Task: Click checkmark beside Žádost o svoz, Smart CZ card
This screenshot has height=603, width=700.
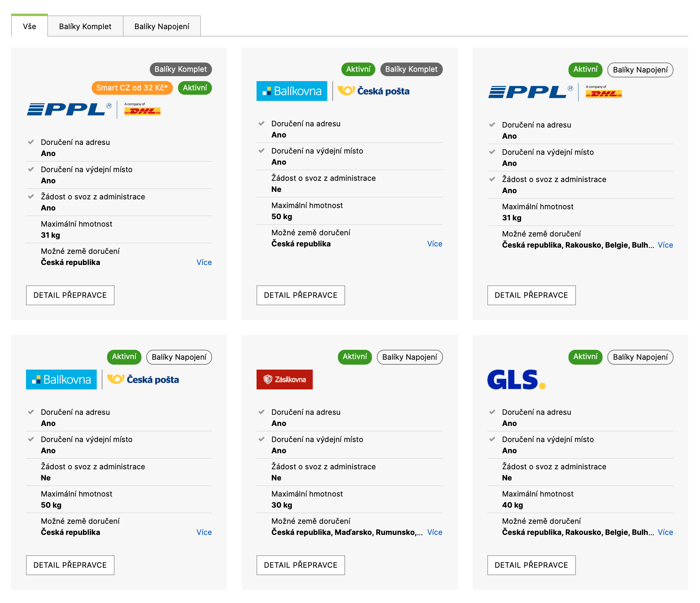Action: [31, 196]
